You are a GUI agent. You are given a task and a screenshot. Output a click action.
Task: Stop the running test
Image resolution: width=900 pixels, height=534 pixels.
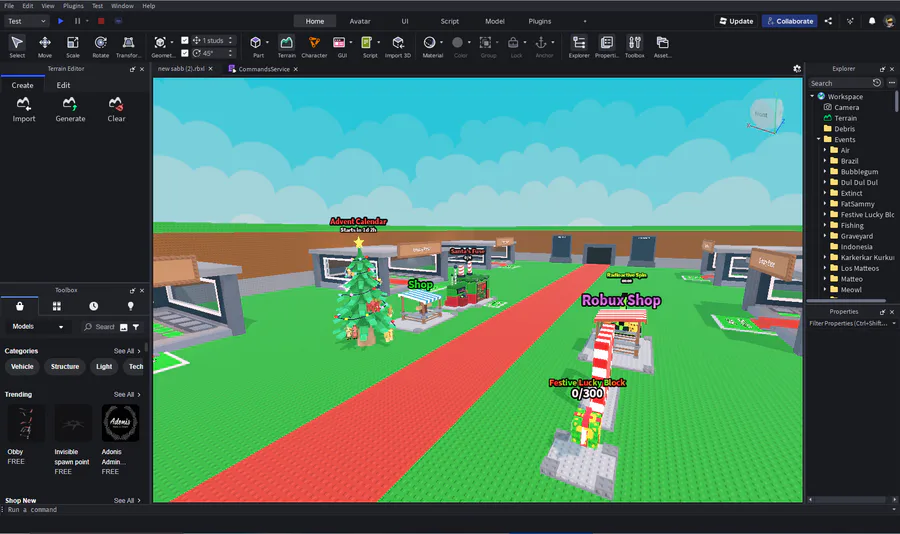pos(101,21)
